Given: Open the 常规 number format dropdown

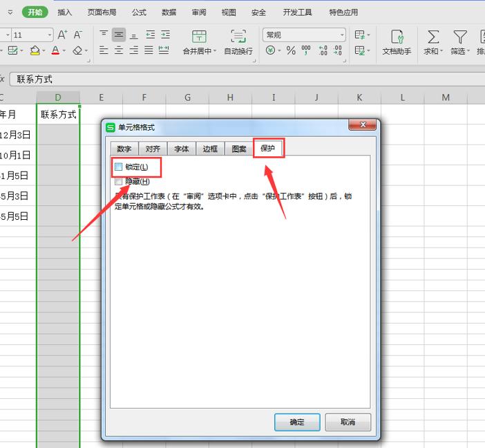Looking at the screenshot, I should pos(342,35).
